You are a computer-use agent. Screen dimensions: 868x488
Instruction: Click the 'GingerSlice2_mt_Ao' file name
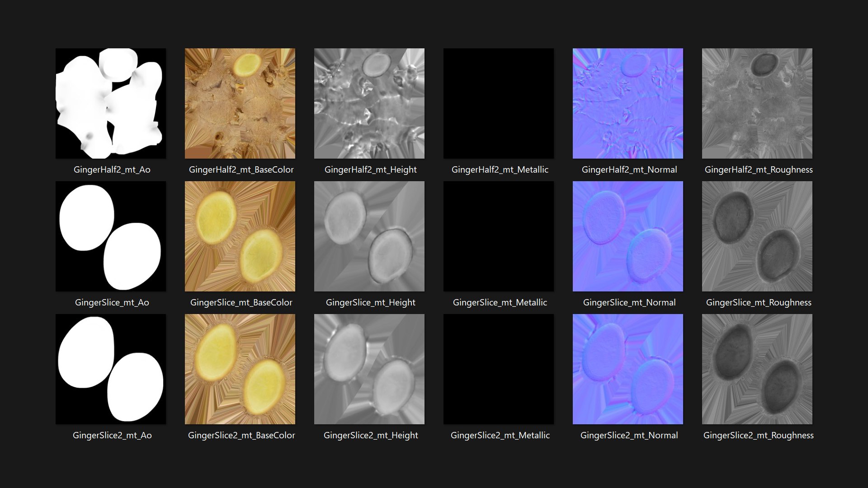point(112,436)
